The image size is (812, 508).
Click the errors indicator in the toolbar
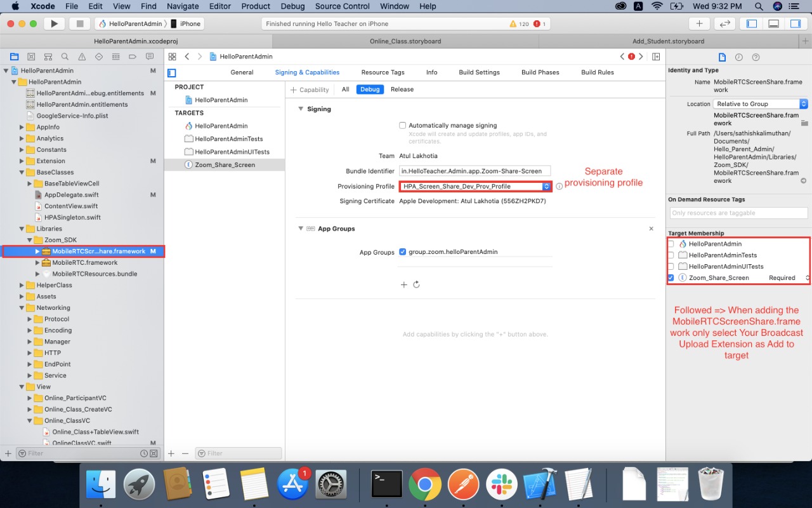tap(540, 23)
